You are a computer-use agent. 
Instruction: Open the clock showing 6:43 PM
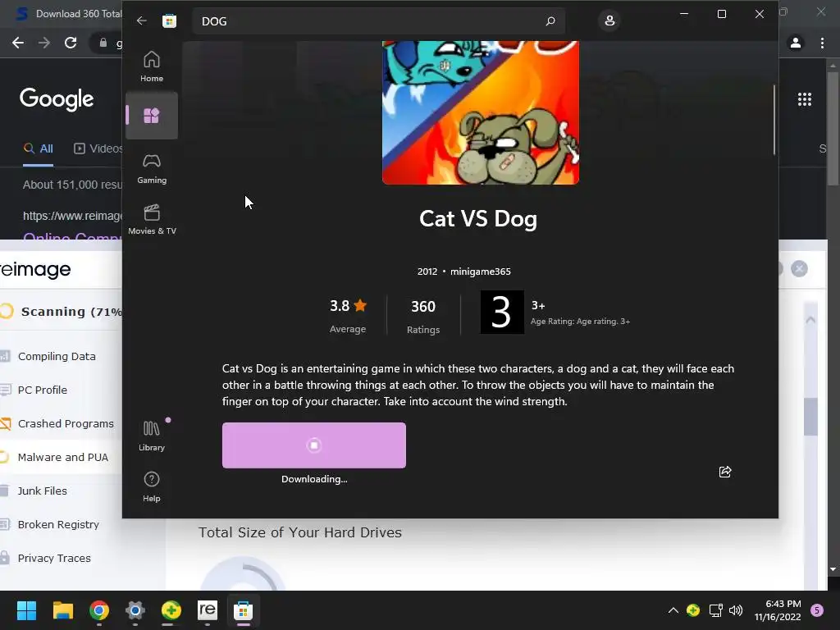tap(778, 610)
